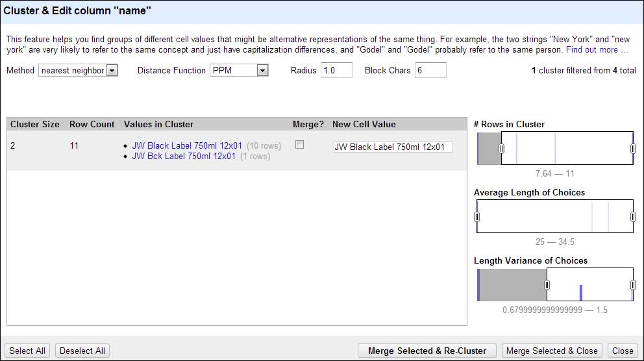The image size is (644, 361).
Task: Click the '0.6799999999999999 — 1.5' range label
Action: pos(555,310)
